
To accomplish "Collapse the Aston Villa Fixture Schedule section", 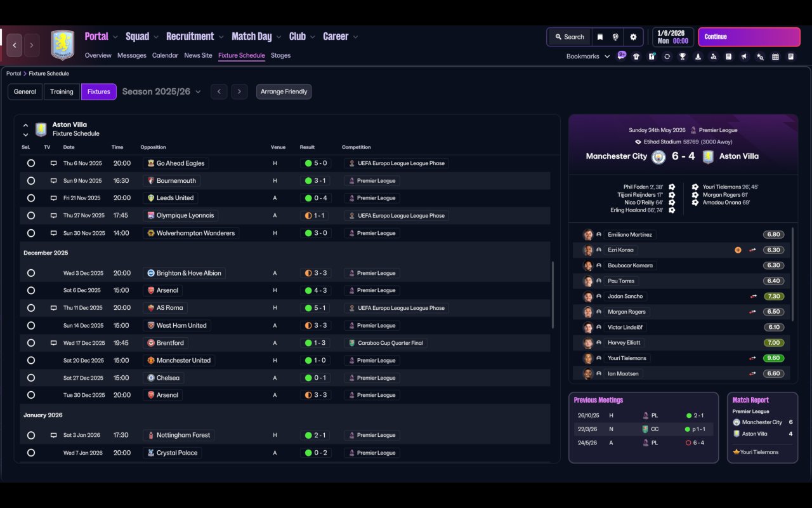I will 25,125.
